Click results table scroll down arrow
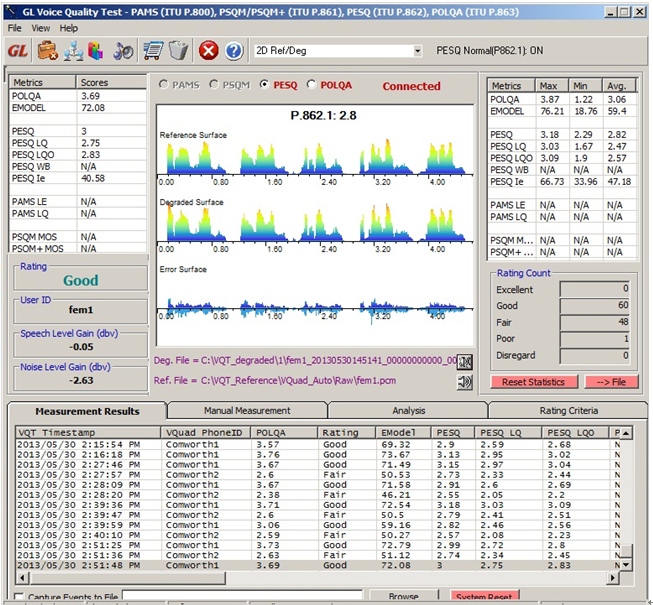The width and height of the screenshot is (653, 605). tap(626, 565)
